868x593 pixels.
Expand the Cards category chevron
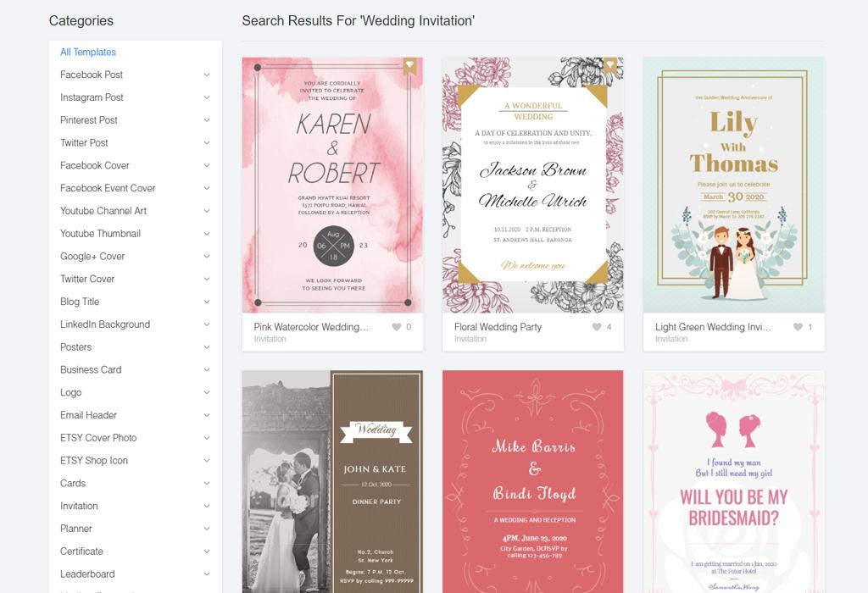(207, 483)
